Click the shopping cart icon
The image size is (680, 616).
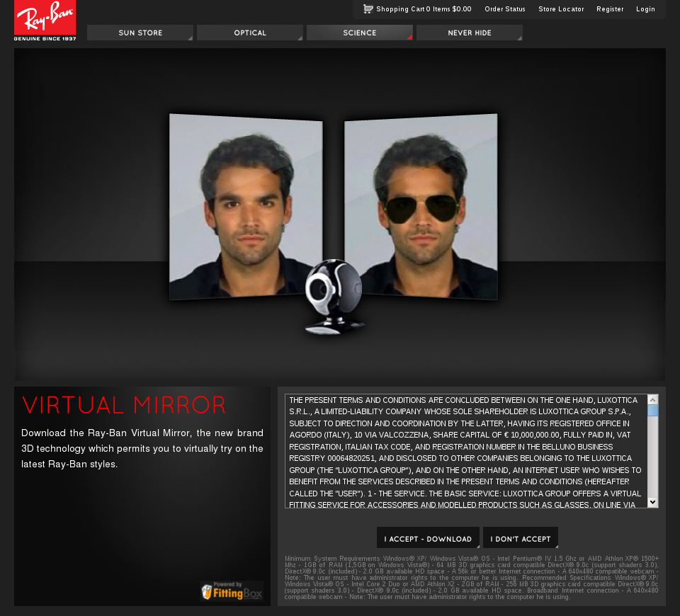click(x=368, y=8)
